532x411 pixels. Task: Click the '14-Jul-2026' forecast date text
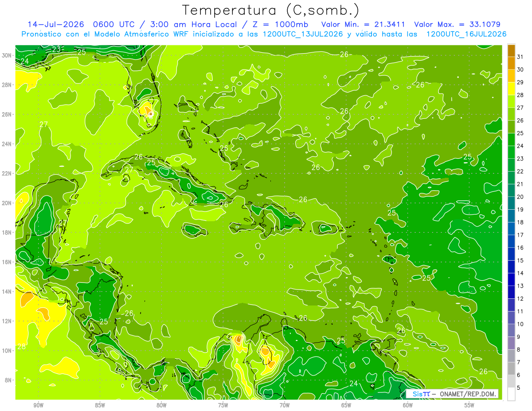(56, 24)
